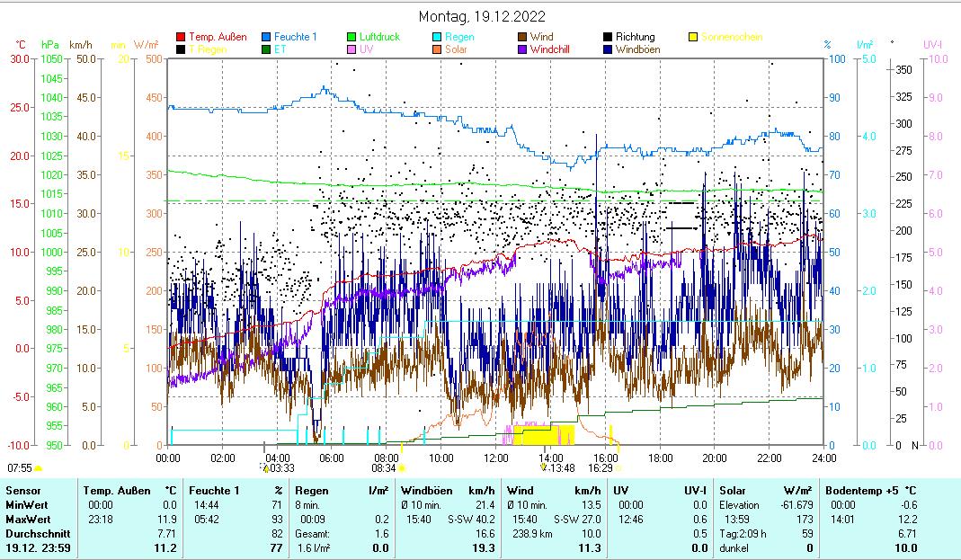Click the Bodentemp +5 °C column header
Viewport: 961px width, 560px height.
pyautogui.click(x=871, y=491)
